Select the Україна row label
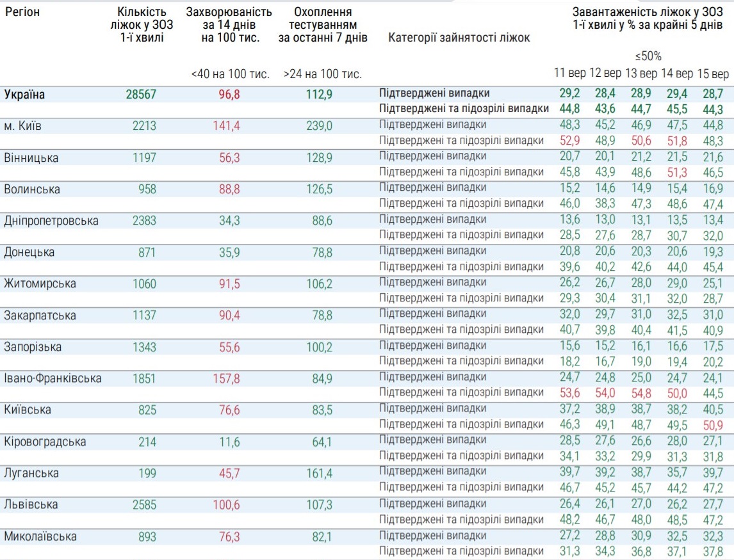 tap(25, 95)
